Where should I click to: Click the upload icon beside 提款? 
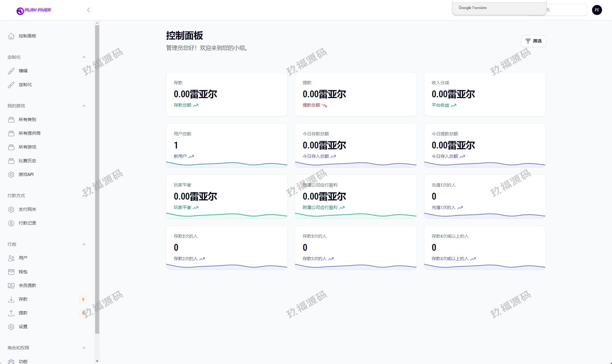pyautogui.click(x=11, y=313)
